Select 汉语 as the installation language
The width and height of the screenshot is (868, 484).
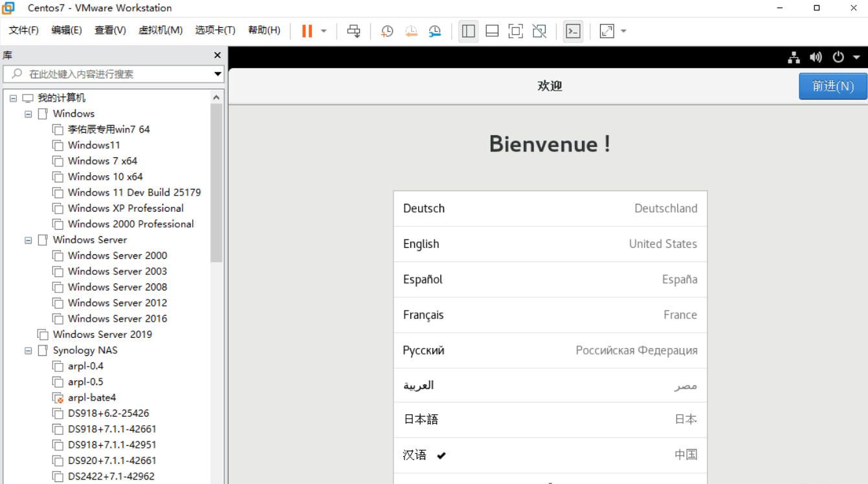(x=550, y=455)
